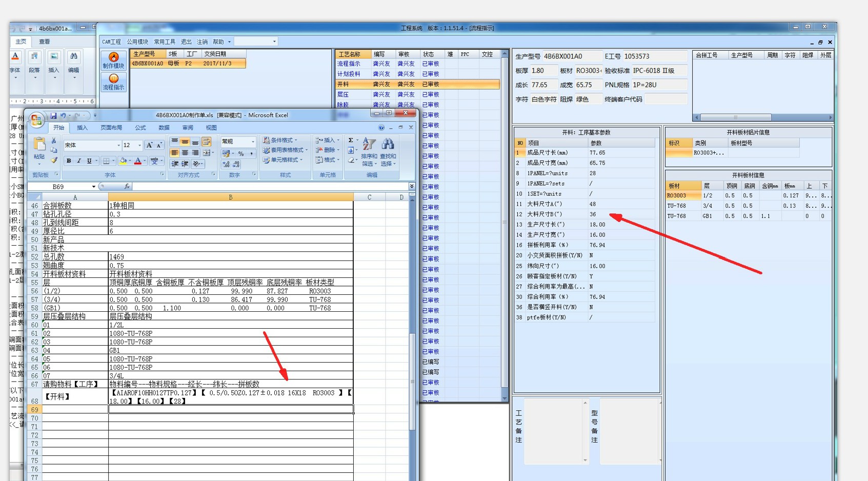Select the 层压 process row
Screen dimensions: 868x481
click(417, 94)
